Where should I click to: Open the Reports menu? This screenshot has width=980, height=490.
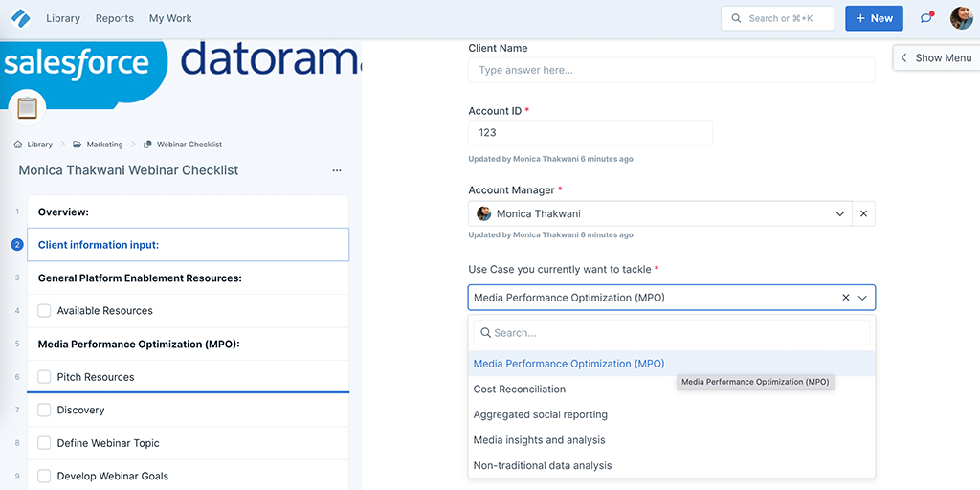[115, 18]
